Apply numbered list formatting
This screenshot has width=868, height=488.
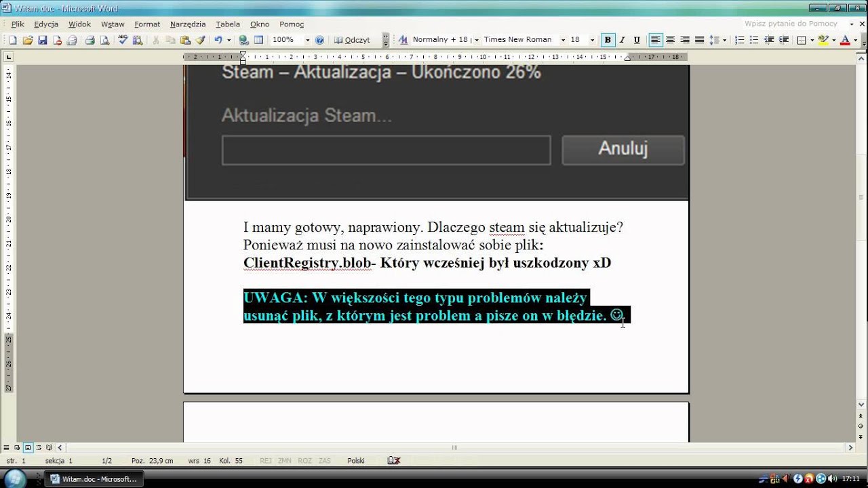coord(739,40)
